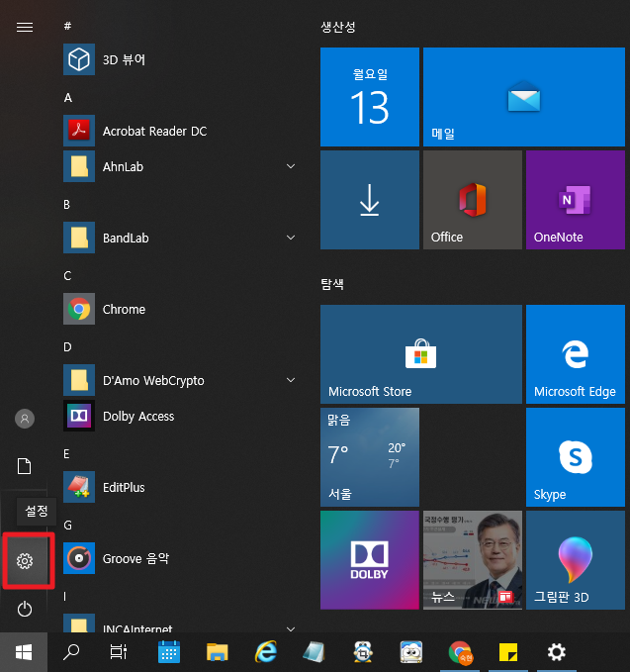This screenshot has height=672, width=630.
Task: Open Task View on the taskbar
Action: point(119,652)
